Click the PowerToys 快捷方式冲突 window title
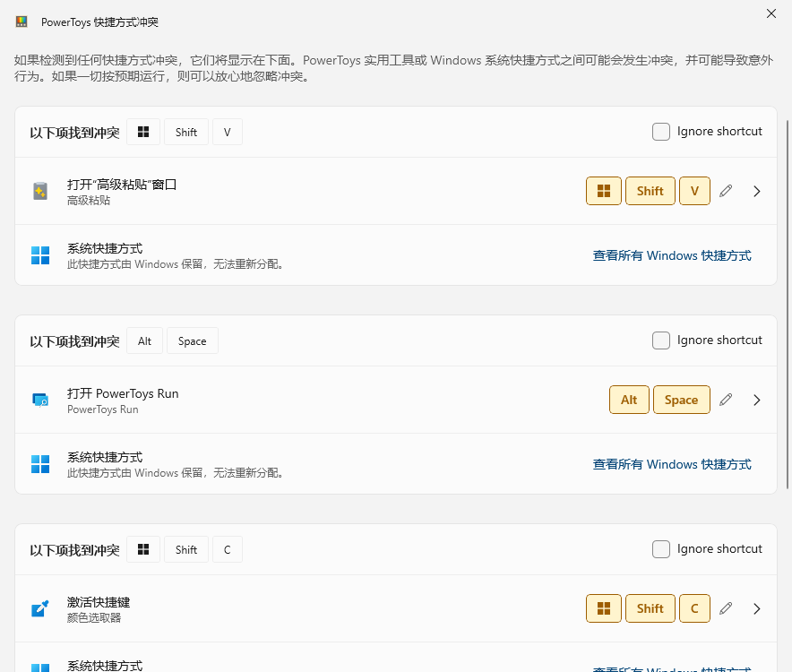The width and height of the screenshot is (792, 672). 100,22
